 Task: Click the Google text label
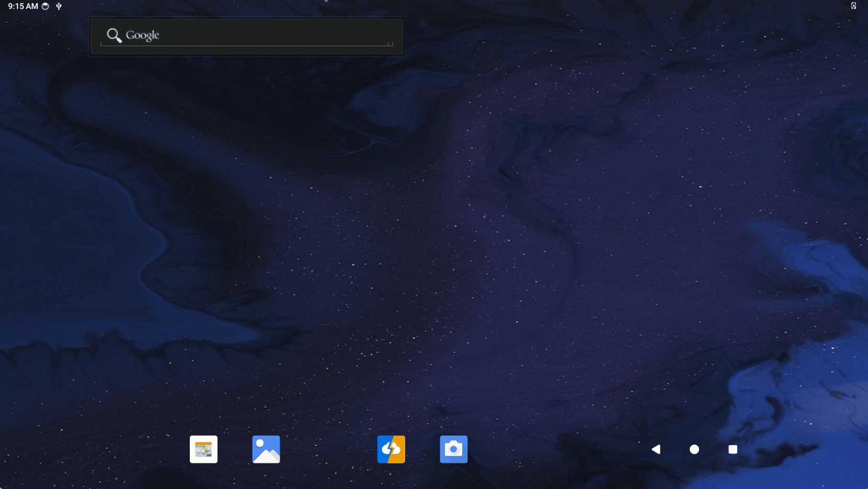[x=142, y=35]
